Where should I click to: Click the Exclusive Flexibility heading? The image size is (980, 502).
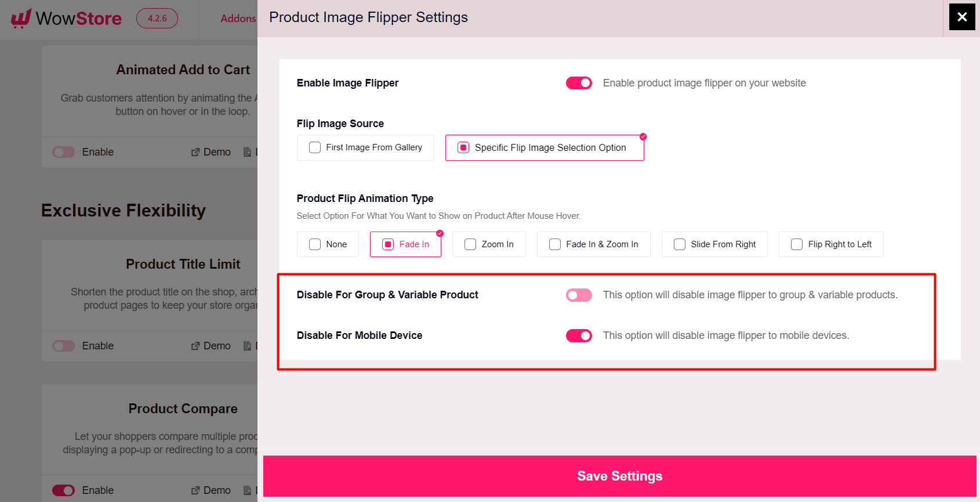click(x=124, y=210)
